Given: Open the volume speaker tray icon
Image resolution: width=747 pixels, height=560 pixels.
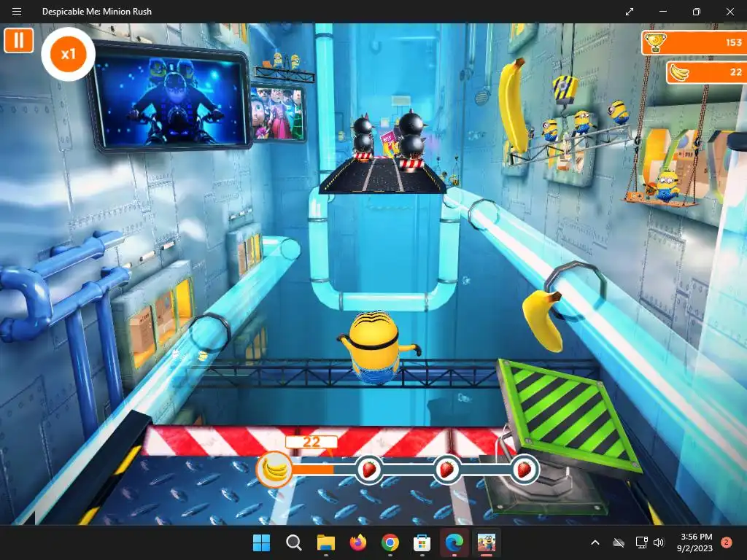Looking at the screenshot, I should pyautogui.click(x=659, y=542).
